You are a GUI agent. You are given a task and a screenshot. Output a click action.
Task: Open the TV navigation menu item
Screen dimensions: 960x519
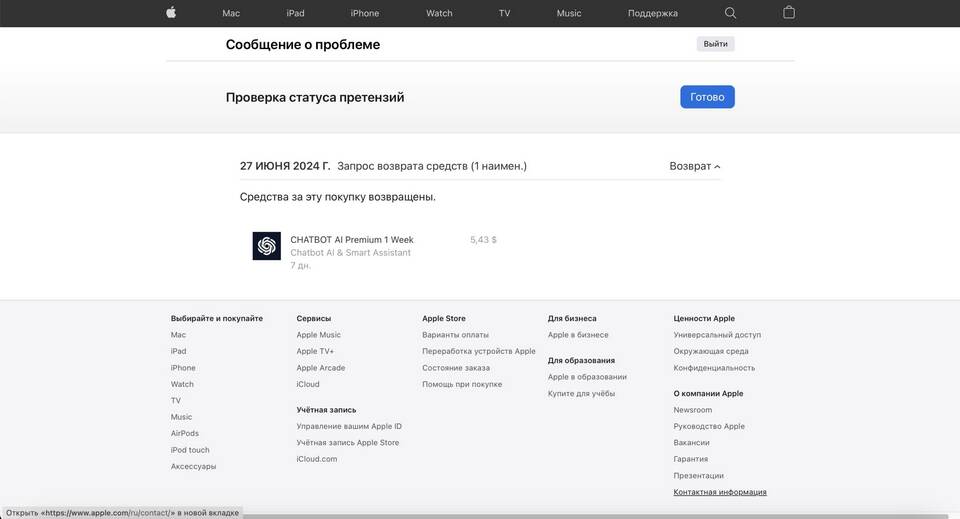click(504, 13)
